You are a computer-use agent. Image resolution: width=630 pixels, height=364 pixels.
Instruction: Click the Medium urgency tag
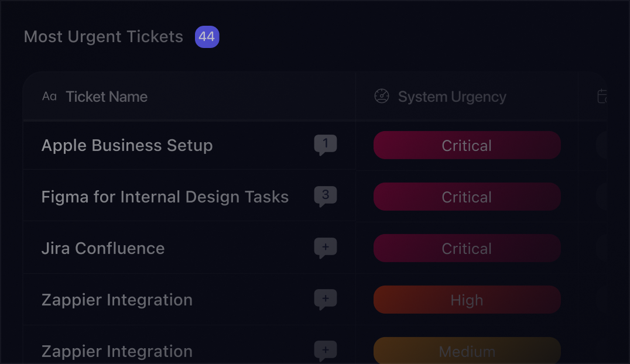467,351
